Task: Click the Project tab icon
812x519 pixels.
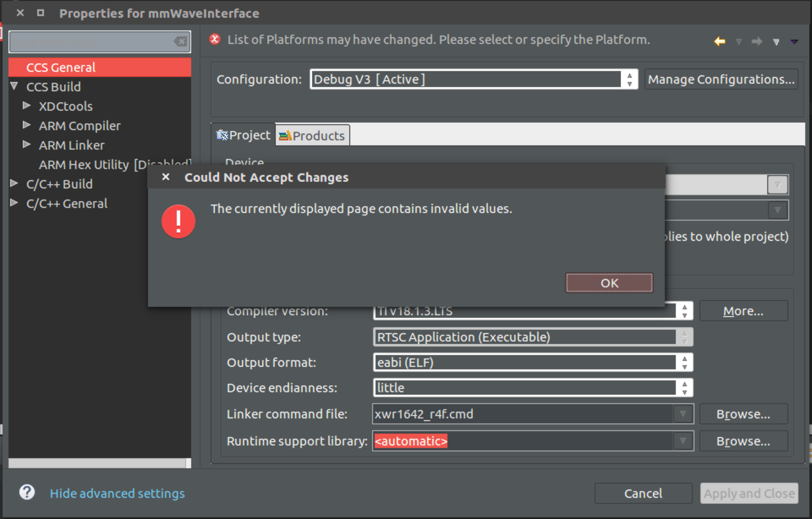Action: (224, 135)
